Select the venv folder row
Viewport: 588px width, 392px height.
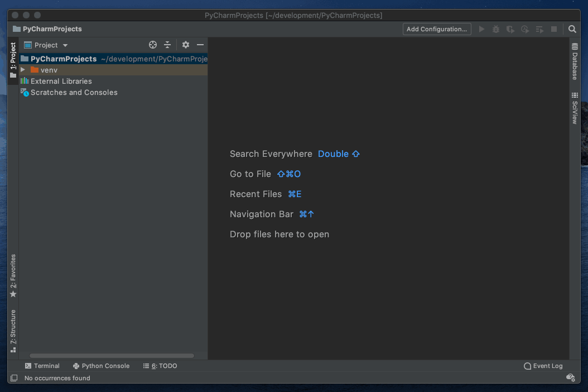click(113, 70)
